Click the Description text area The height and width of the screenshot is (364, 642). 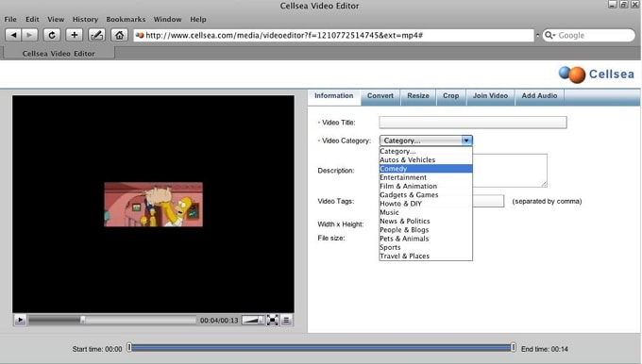pyautogui.click(x=510, y=171)
